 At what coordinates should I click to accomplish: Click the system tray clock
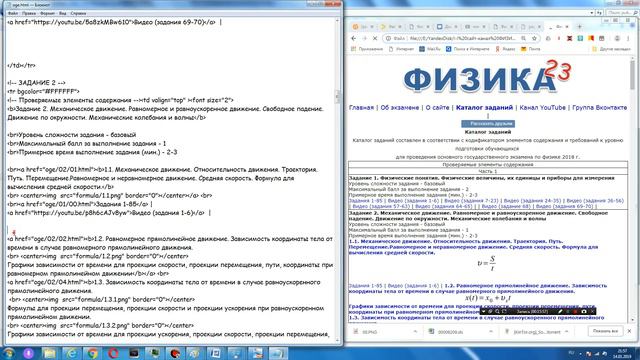(x=623, y=353)
